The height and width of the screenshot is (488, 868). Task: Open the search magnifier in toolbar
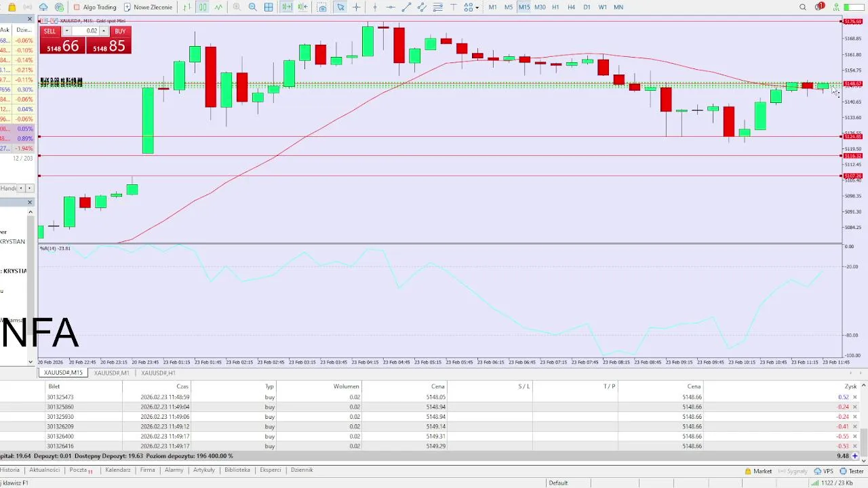click(803, 7)
